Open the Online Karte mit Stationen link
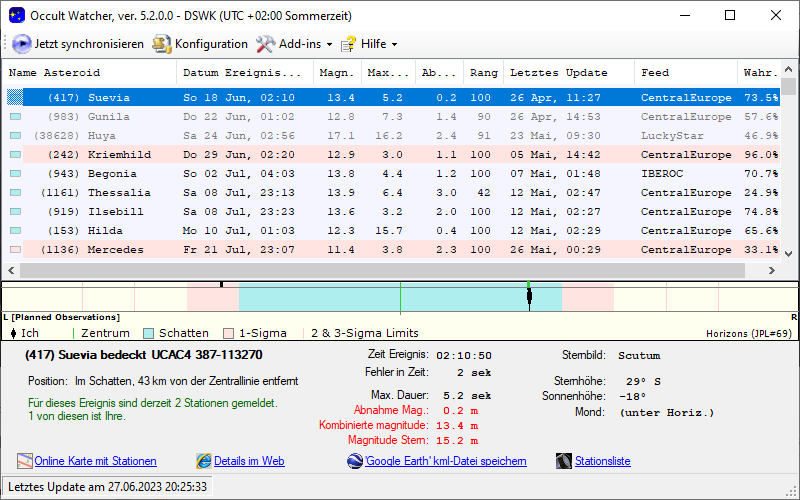This screenshot has height=500, width=800. (95, 461)
